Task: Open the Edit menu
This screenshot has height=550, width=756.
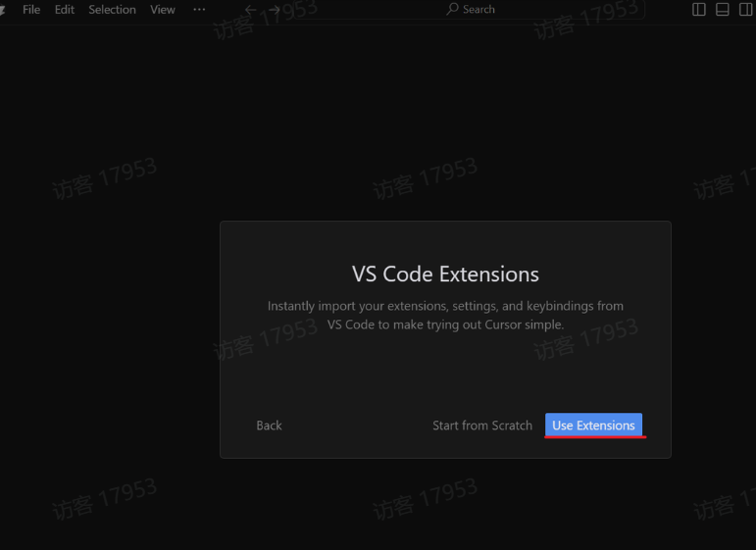Action: coord(65,10)
